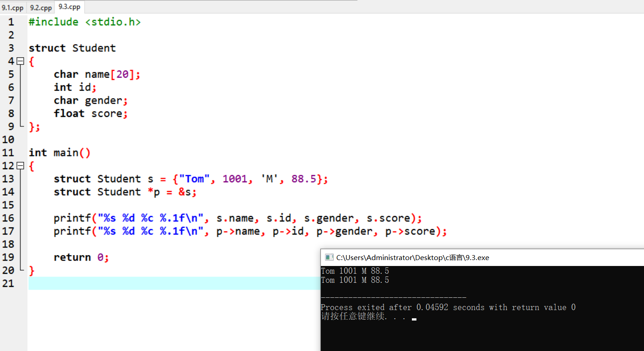Click the closing brace }; on line 9
Viewport: 644px width, 351px height.
(35, 126)
